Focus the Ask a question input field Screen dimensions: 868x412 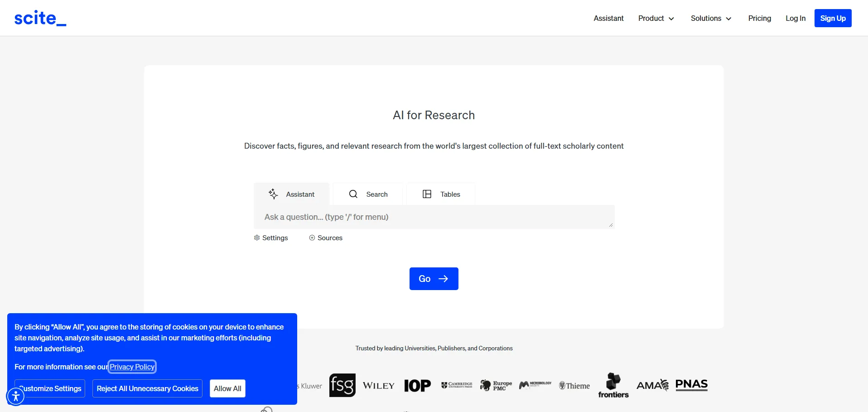point(434,217)
